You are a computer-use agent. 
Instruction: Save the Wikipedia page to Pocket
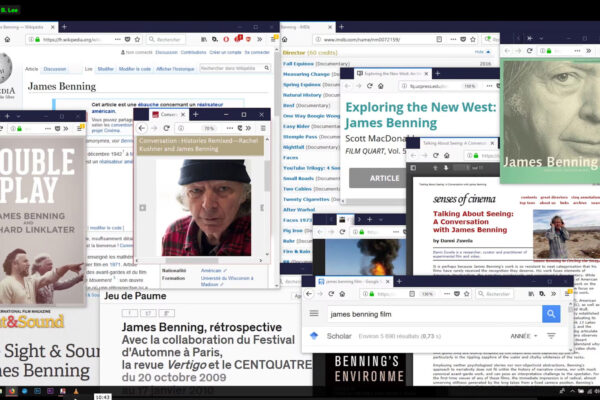tap(127, 39)
